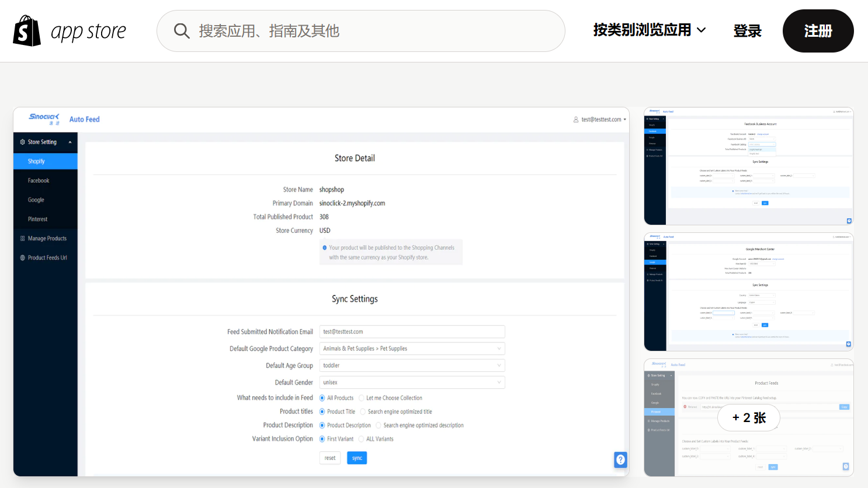Viewport: 868px width, 488px height.
Task: Open the Default Age Group dropdown
Action: click(x=412, y=365)
